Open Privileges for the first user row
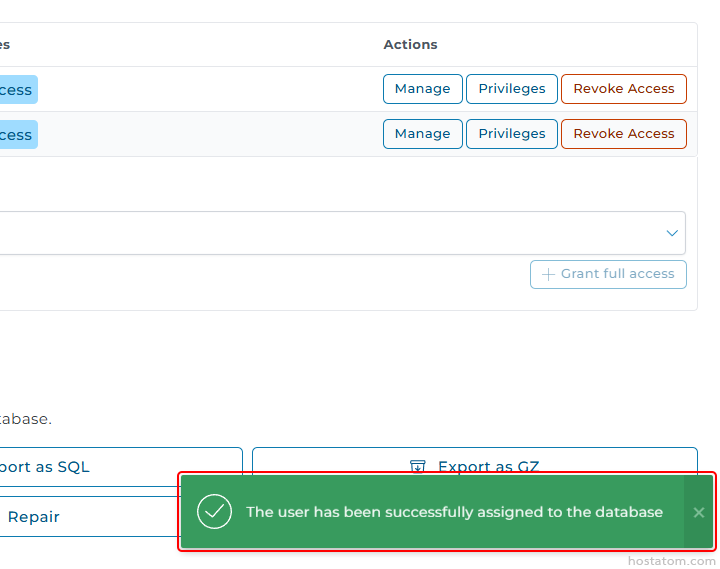 512,89
